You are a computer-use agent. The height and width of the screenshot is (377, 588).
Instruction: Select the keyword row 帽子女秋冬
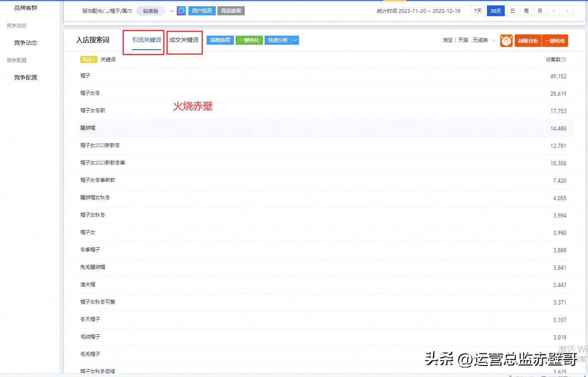325,215
